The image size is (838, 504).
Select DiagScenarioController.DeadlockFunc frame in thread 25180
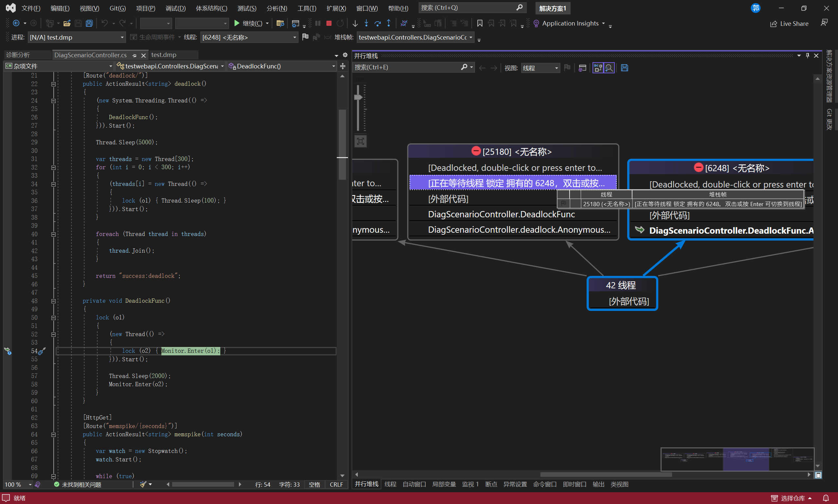pos(501,214)
